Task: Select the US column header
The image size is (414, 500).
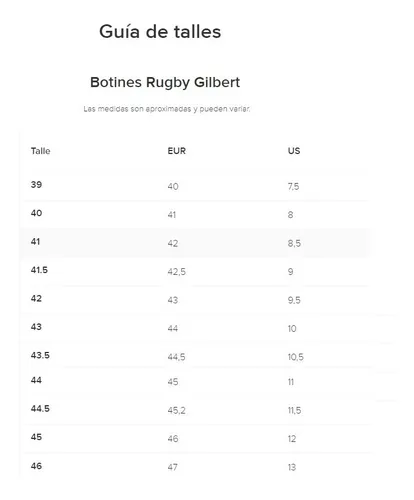Action: 294,151
